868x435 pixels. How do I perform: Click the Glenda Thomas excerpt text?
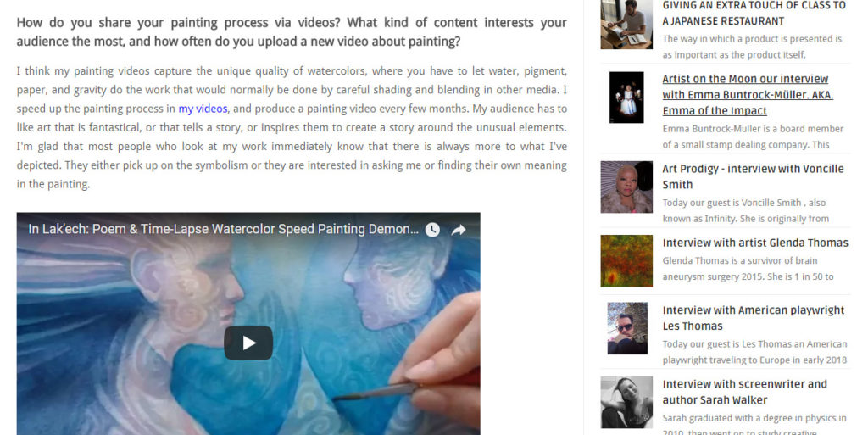pyautogui.click(x=748, y=269)
